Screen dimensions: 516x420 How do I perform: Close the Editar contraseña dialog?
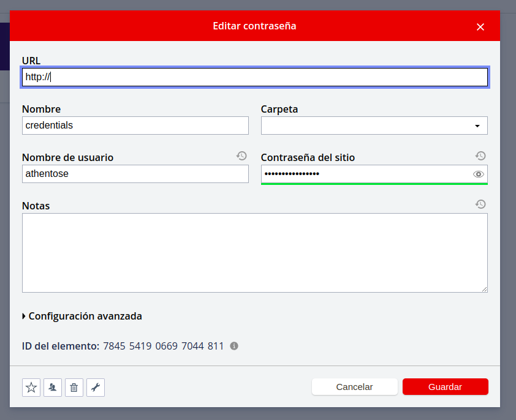(480, 27)
